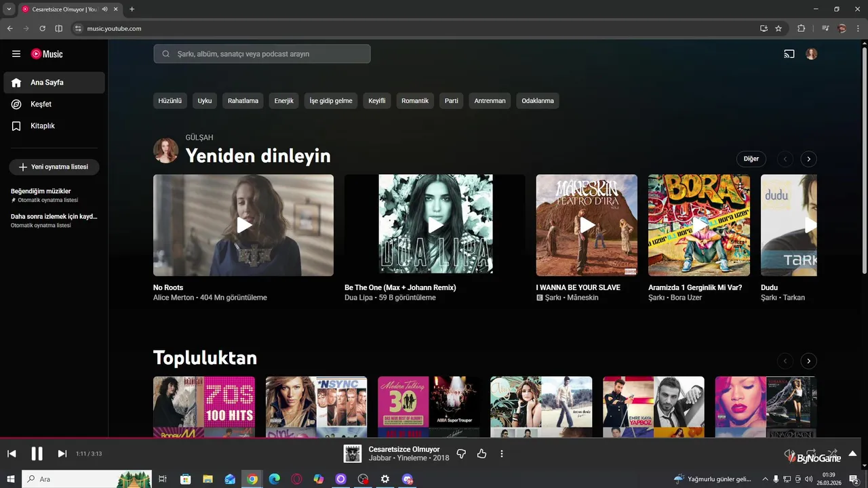Click the search field for songs and albums

tap(262, 54)
